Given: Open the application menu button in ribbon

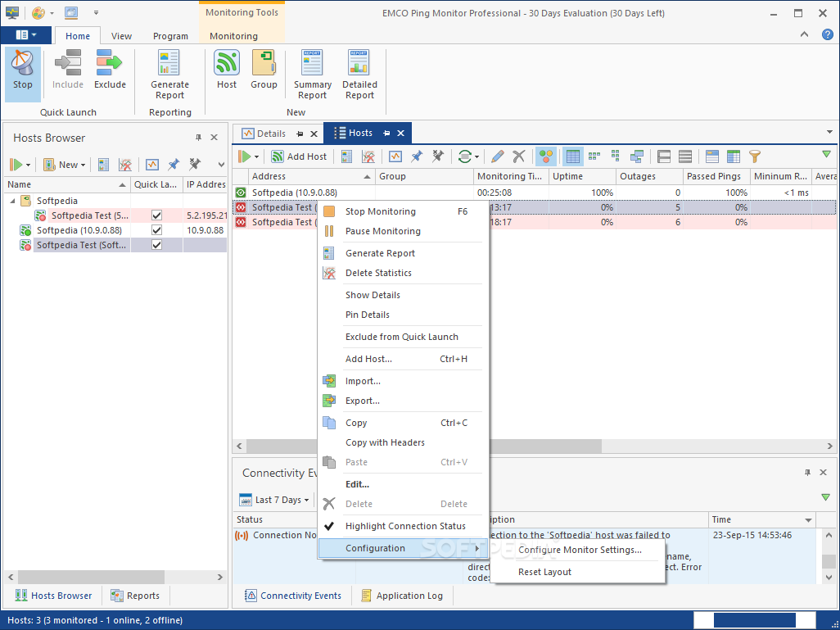Looking at the screenshot, I should 25,35.
